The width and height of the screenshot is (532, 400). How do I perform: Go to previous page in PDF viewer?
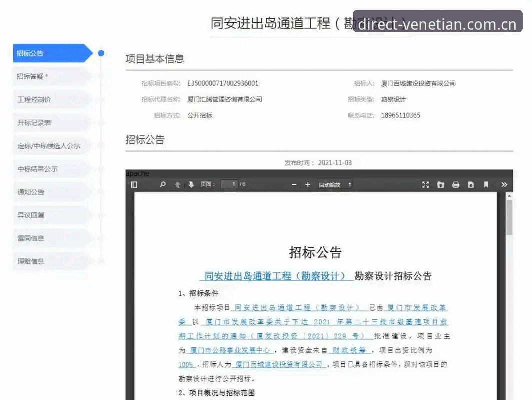pyautogui.click(x=177, y=184)
